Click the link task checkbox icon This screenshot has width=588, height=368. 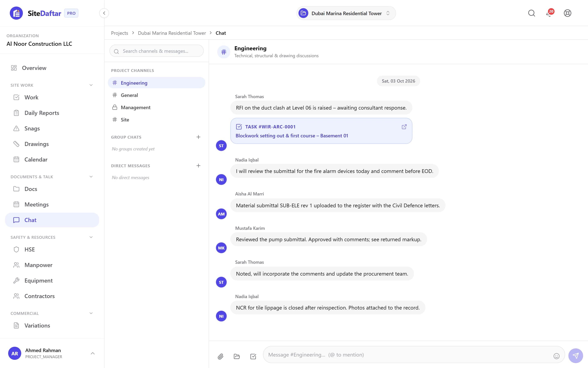pyautogui.click(x=253, y=357)
